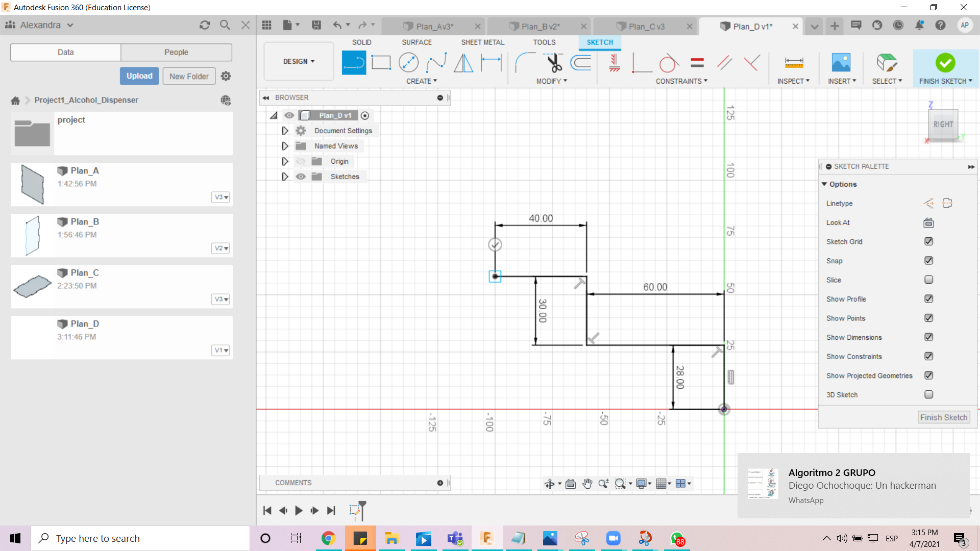
Task: Select the Trim scissors tool
Action: coord(554,63)
